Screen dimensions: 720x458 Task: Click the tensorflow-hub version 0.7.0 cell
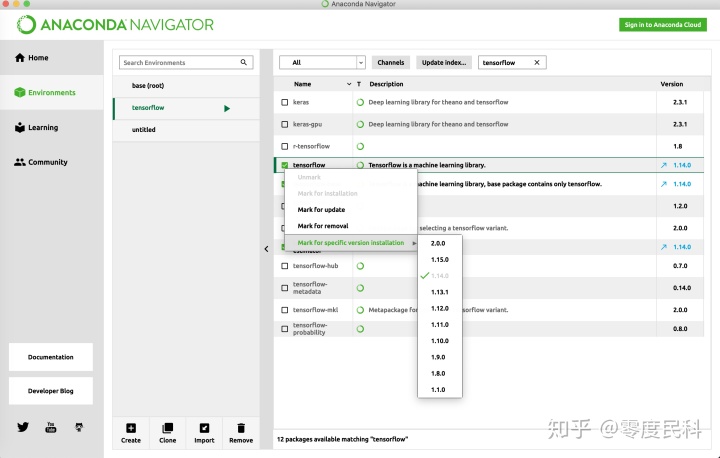pos(680,266)
